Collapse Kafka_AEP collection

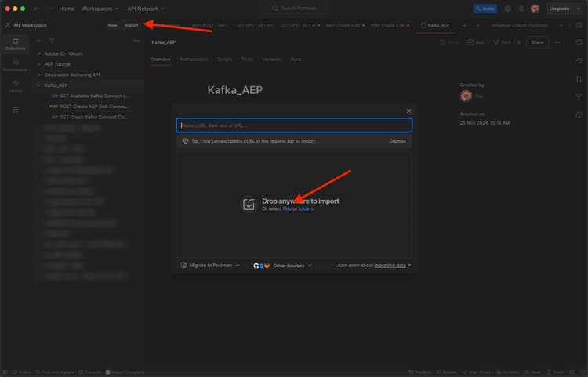38,85
